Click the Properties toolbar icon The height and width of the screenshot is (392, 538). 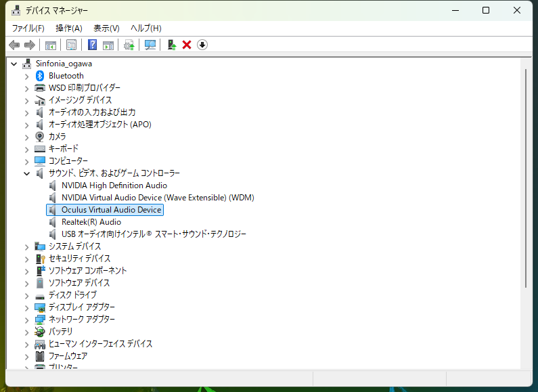[x=71, y=45]
